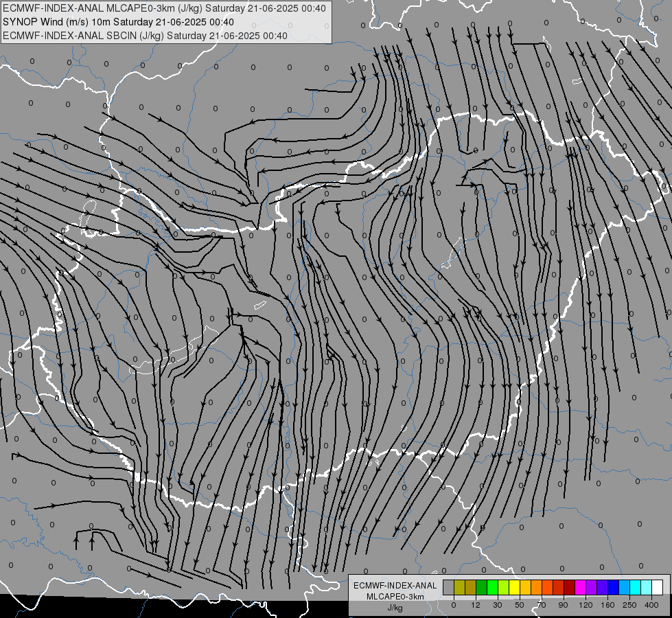This screenshot has width=672, height=618.
Task: Click the legend value 160
Action: coord(607,605)
